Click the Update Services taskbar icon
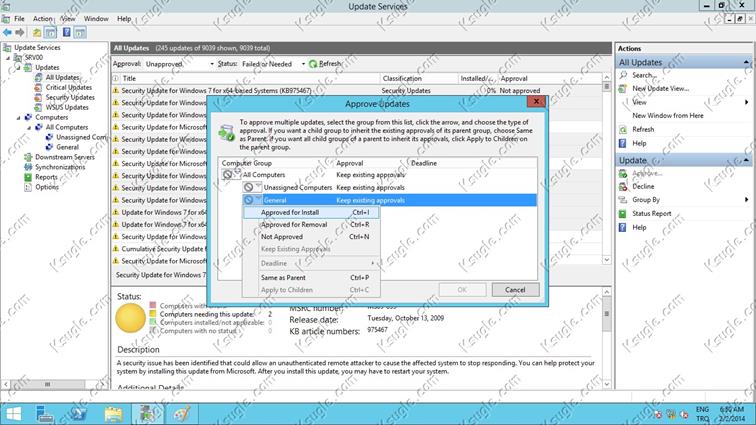756x425 pixels. (148, 414)
